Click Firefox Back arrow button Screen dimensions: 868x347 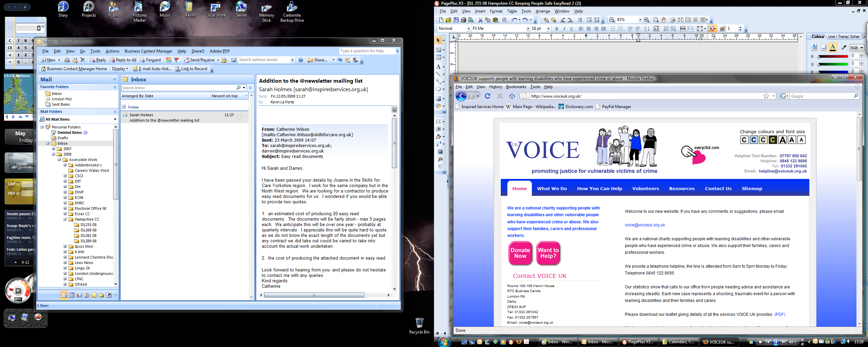(461, 96)
